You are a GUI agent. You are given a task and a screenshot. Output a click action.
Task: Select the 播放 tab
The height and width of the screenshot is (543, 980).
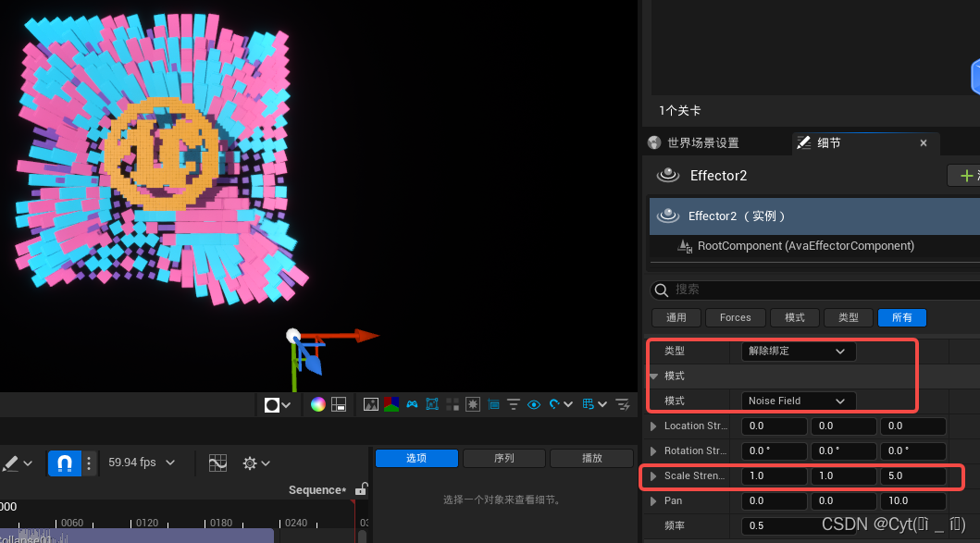592,458
